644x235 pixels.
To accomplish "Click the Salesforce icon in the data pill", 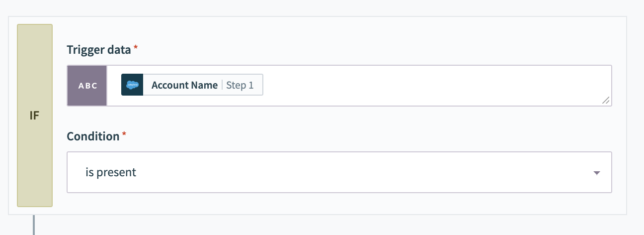I will point(132,85).
